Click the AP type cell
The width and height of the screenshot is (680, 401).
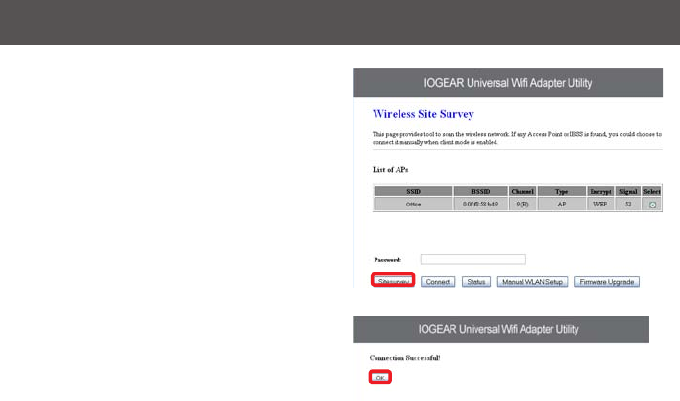[x=562, y=204]
